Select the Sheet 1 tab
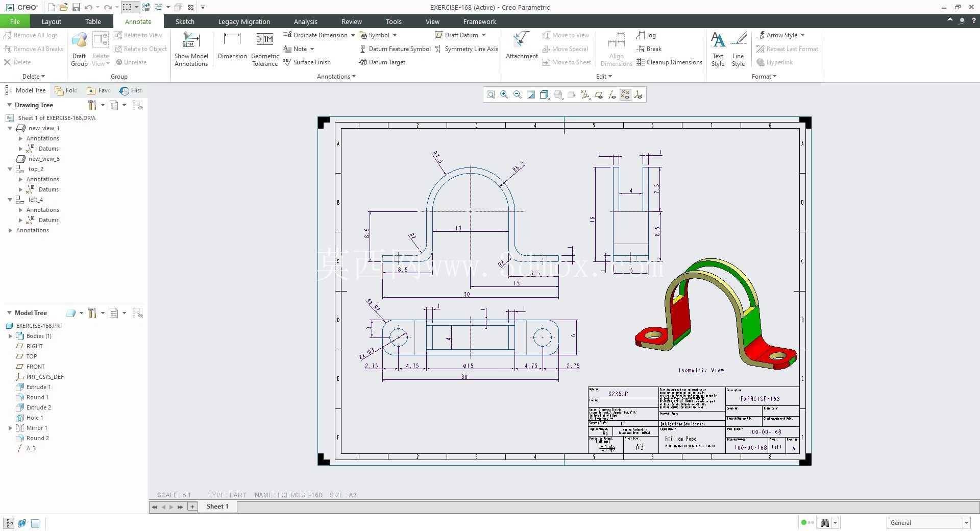The image size is (980, 531). coord(217,506)
